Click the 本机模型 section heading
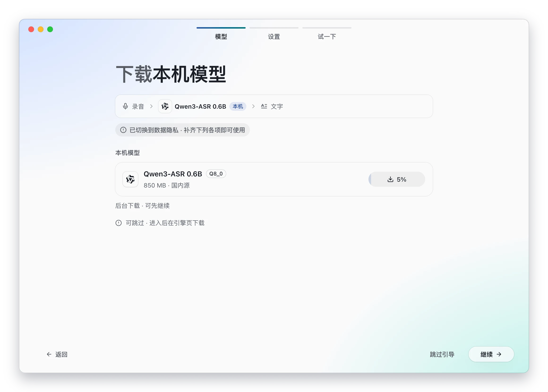Screen dimensions: 548x392 (x=128, y=153)
